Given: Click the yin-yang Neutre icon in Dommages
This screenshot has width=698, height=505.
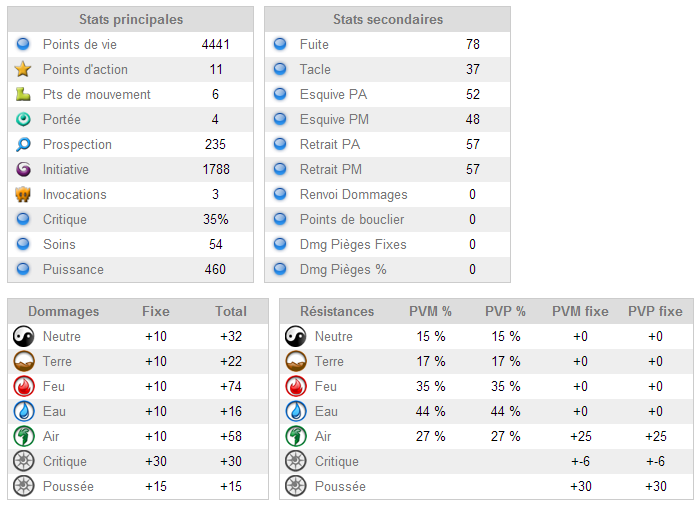Looking at the screenshot, I should tap(24, 336).
